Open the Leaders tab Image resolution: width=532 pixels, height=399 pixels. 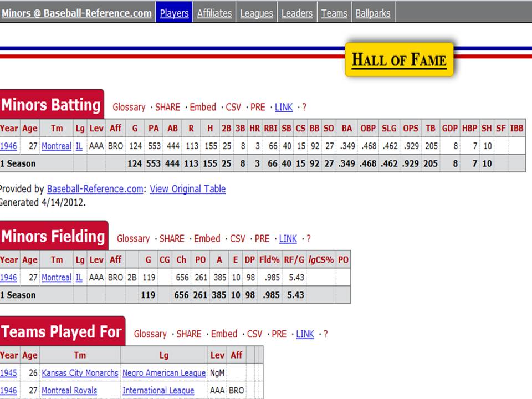point(297,13)
